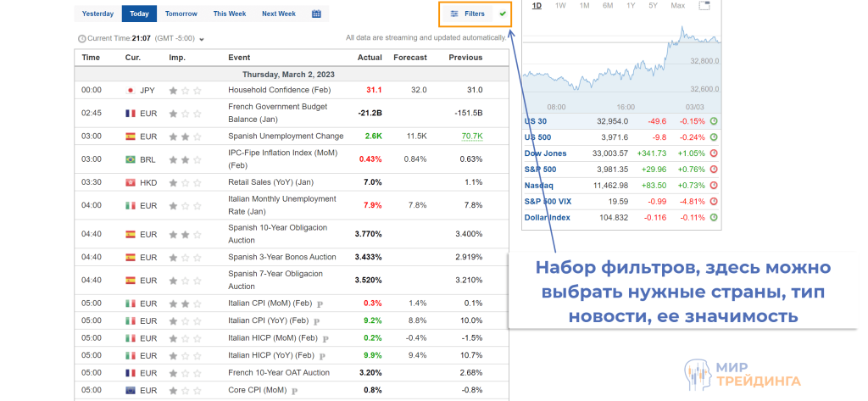Select the Max chart range
The width and height of the screenshot is (868, 401).
[x=677, y=6]
